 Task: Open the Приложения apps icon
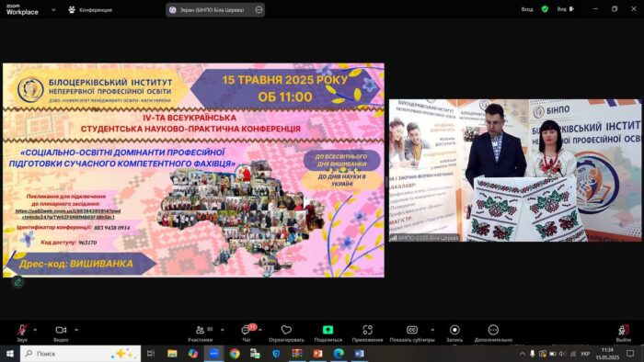(x=368, y=330)
